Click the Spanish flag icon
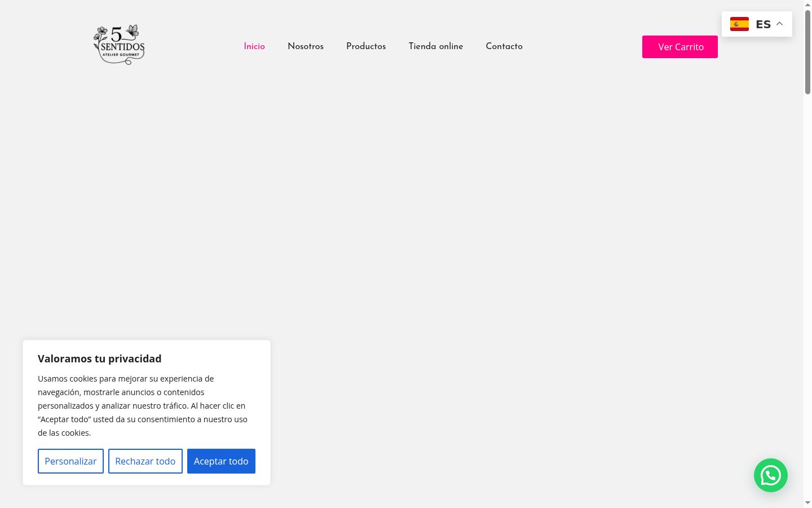 (739, 24)
